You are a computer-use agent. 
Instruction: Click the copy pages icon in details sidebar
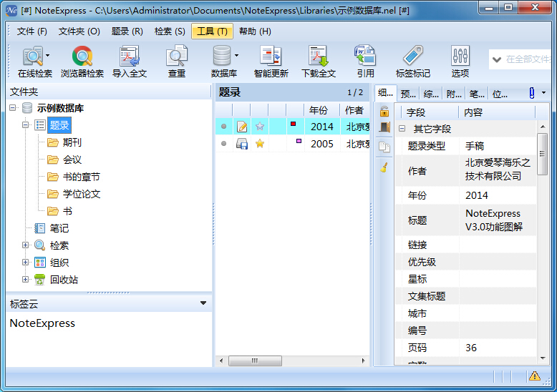coord(384,147)
